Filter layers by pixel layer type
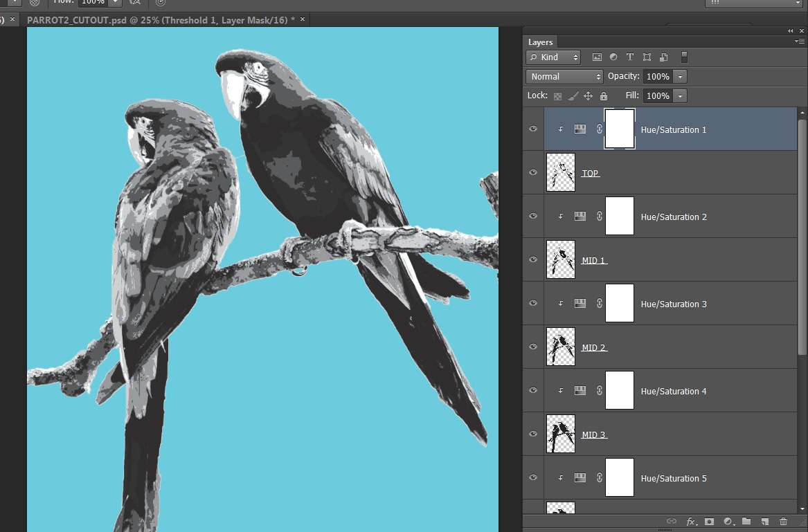This screenshot has height=532, width=808. [595, 57]
